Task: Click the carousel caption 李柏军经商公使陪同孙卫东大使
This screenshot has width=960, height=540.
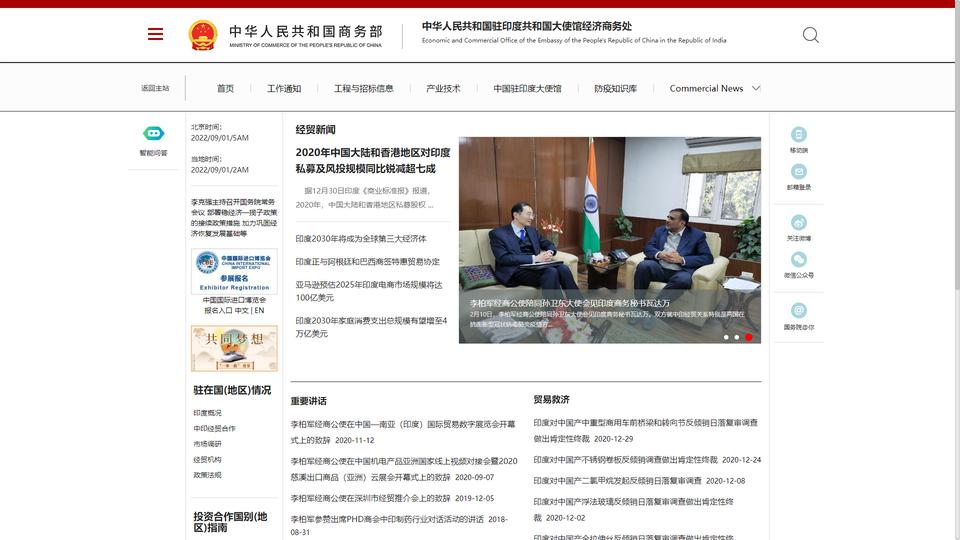Action: 569,303
